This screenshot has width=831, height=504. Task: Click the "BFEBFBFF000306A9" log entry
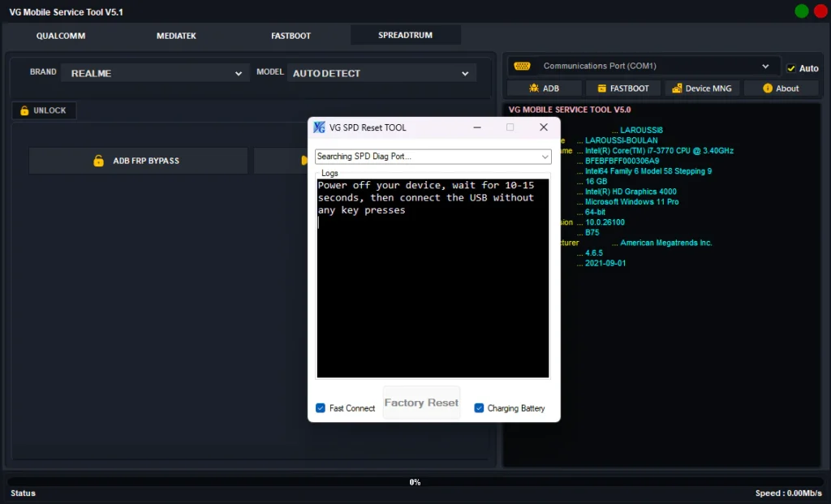coord(622,162)
